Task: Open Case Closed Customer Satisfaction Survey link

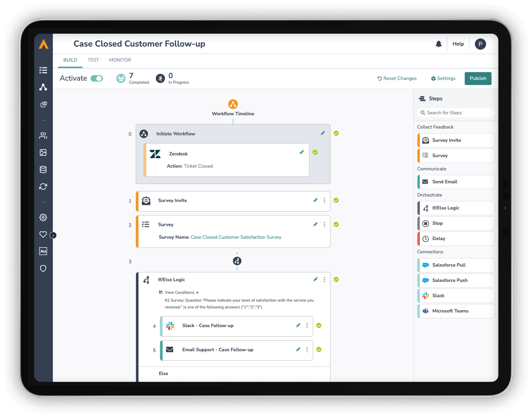Action: 236,237
